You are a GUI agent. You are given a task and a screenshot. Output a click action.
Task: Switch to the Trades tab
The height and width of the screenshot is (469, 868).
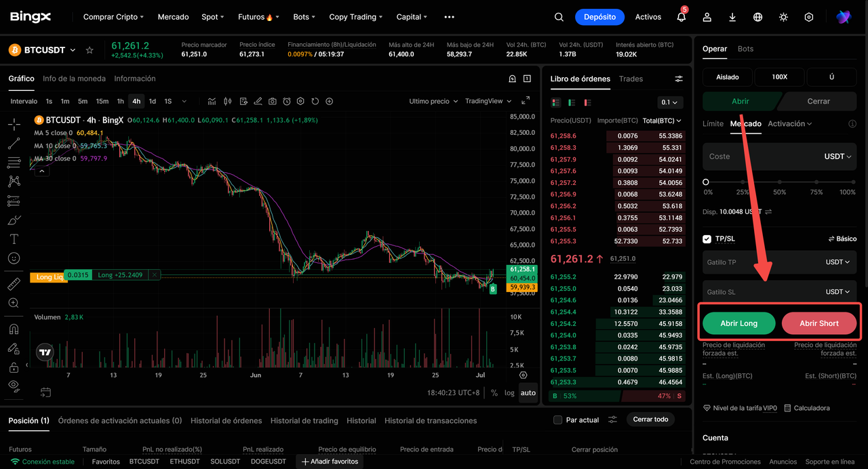pyautogui.click(x=631, y=79)
